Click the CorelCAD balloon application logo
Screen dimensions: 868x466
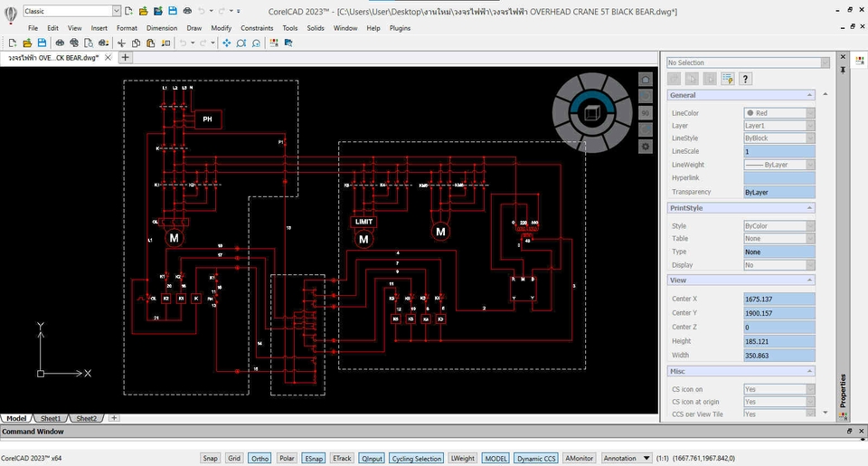11,14
